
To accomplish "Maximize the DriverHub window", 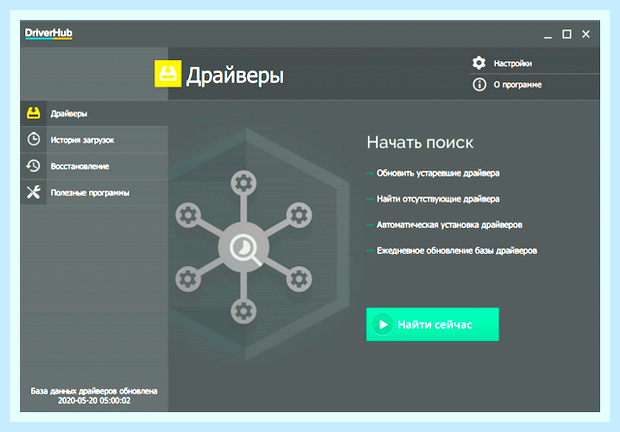I will pyautogui.click(x=567, y=34).
